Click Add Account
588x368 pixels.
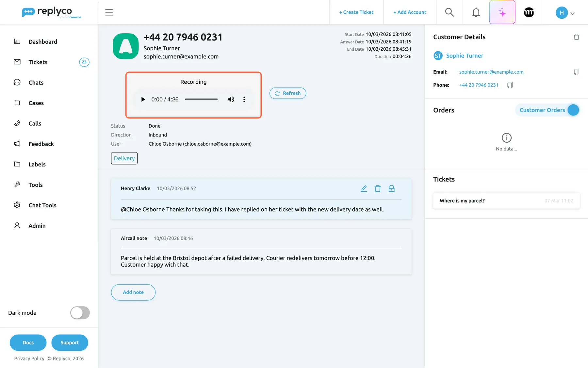point(410,12)
